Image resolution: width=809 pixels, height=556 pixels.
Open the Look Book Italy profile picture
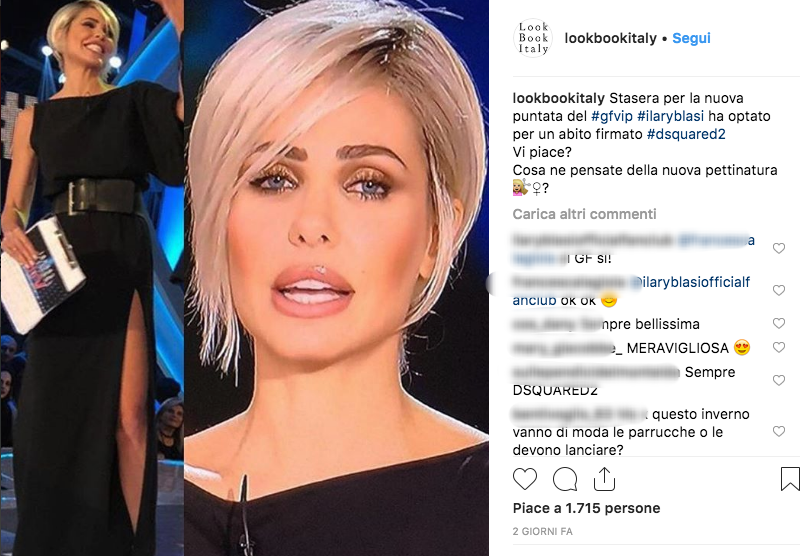click(533, 38)
